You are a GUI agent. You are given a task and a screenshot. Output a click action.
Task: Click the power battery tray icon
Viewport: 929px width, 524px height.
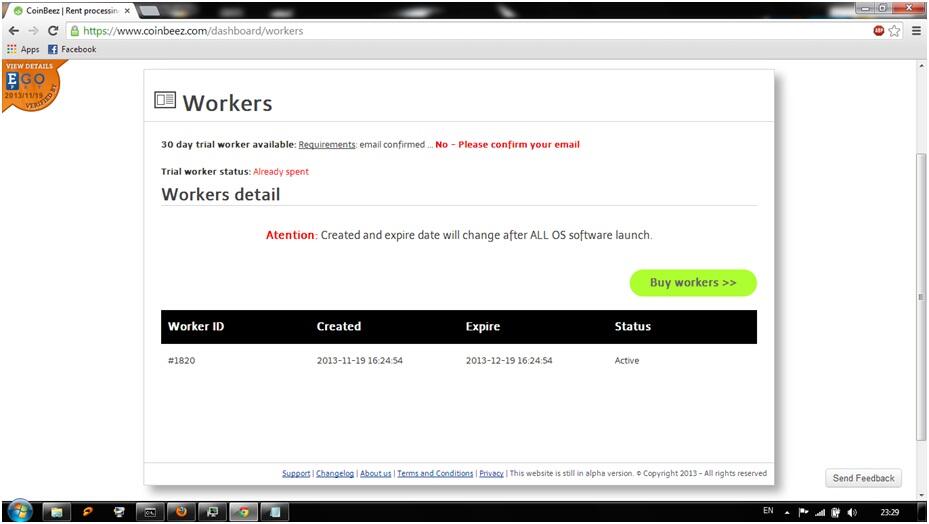[x=835, y=512]
